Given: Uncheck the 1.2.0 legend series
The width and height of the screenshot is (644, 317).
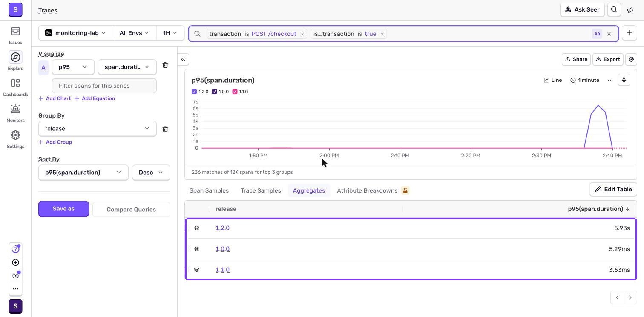Looking at the screenshot, I should 194,92.
